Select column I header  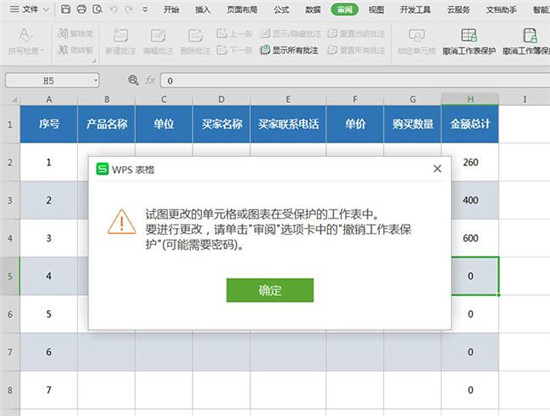coord(524,100)
